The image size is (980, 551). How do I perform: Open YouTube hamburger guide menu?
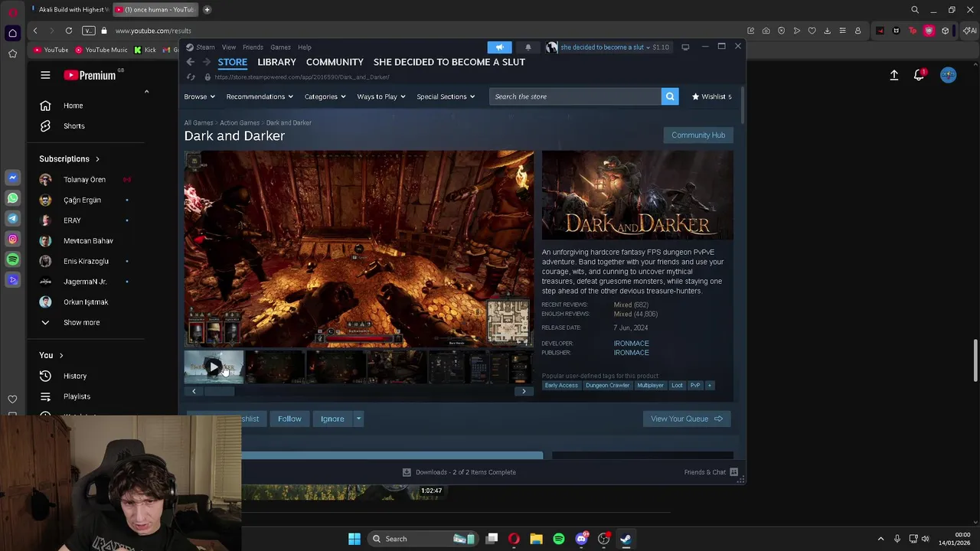(45, 75)
